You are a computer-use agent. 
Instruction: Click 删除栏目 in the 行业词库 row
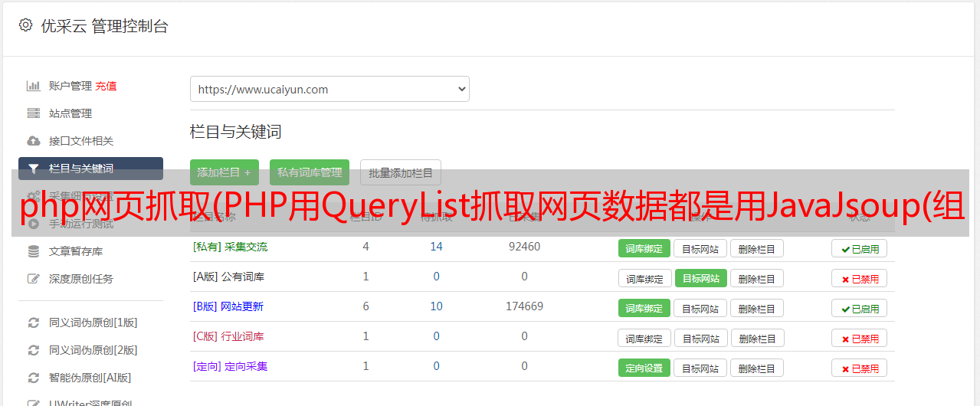tap(759, 338)
